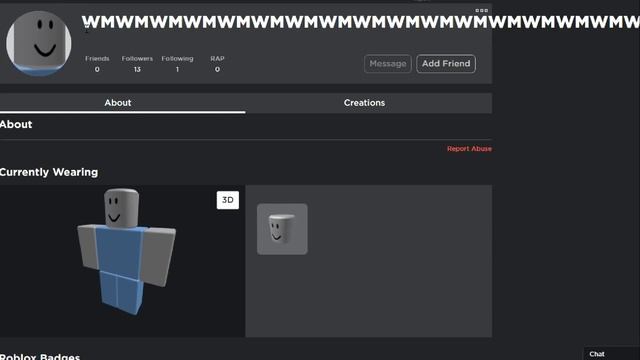Open the worn head item thumbnail
The image size is (640, 360).
tap(282, 229)
